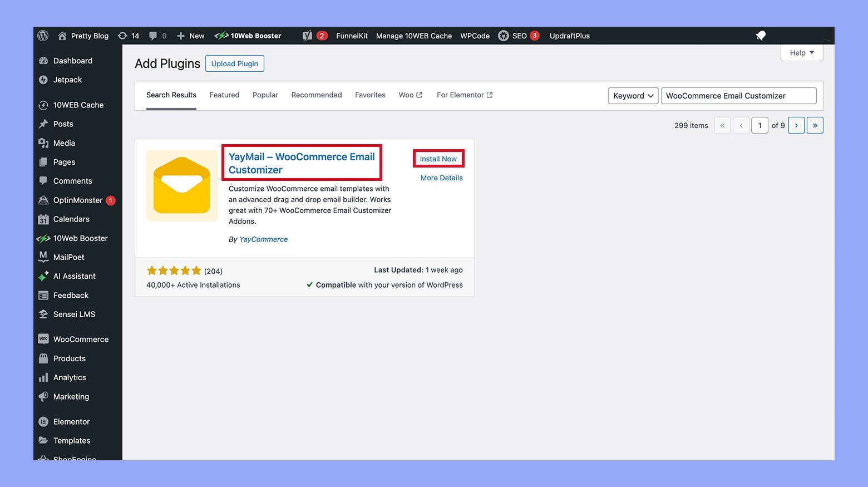Open the WordPress logo menu
The image size is (868, 487).
tap(43, 36)
